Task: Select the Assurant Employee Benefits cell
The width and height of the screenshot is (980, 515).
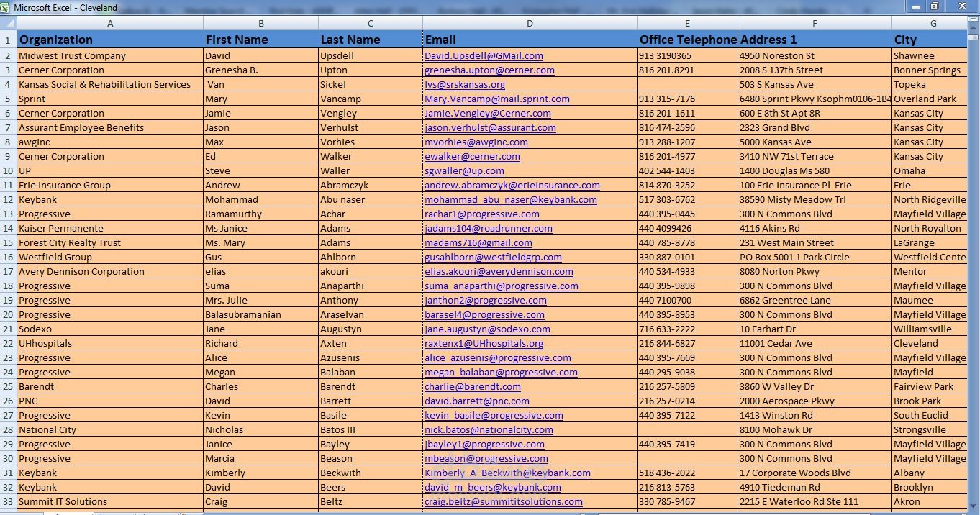Action: pos(110,127)
